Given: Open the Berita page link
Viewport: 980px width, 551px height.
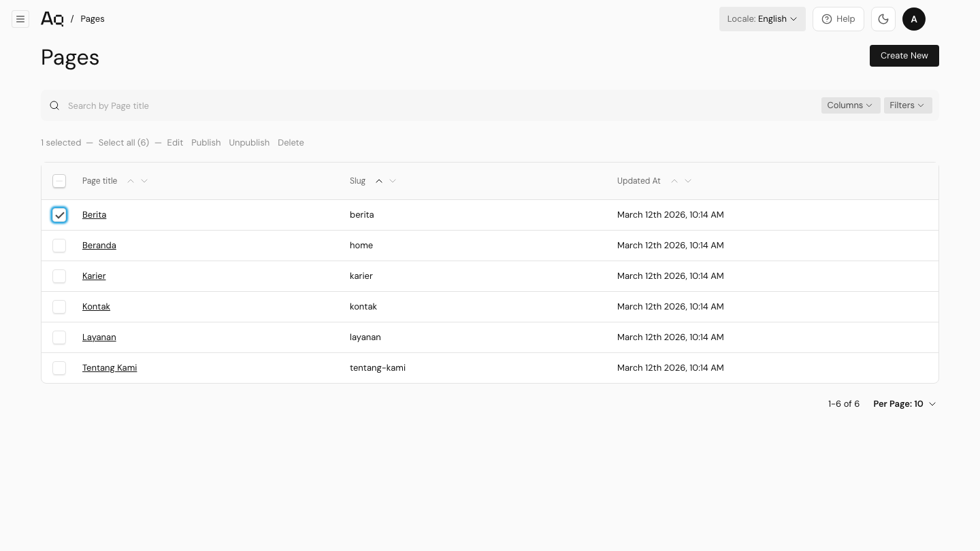Looking at the screenshot, I should coord(94,215).
